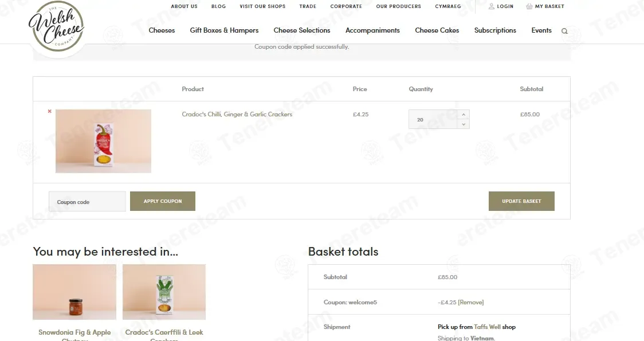This screenshot has width=644, height=341.
Task: Open the search magnifier icon
Action: [564, 31]
